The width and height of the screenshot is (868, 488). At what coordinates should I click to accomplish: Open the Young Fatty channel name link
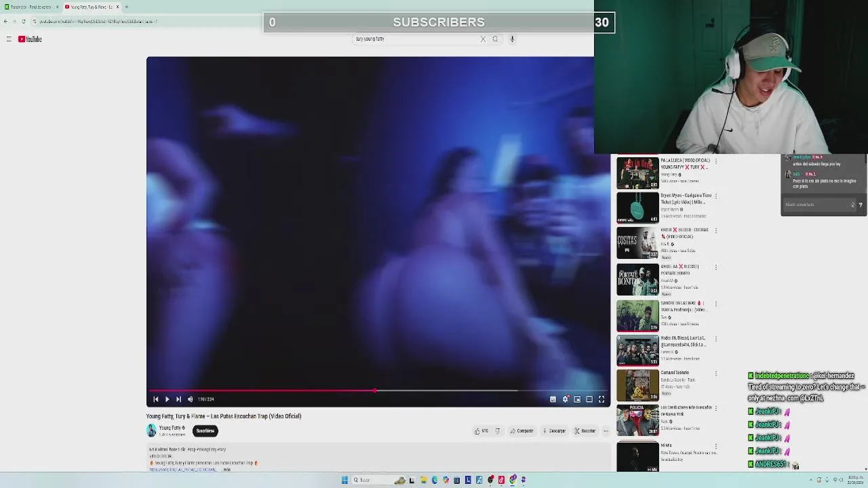pos(170,428)
